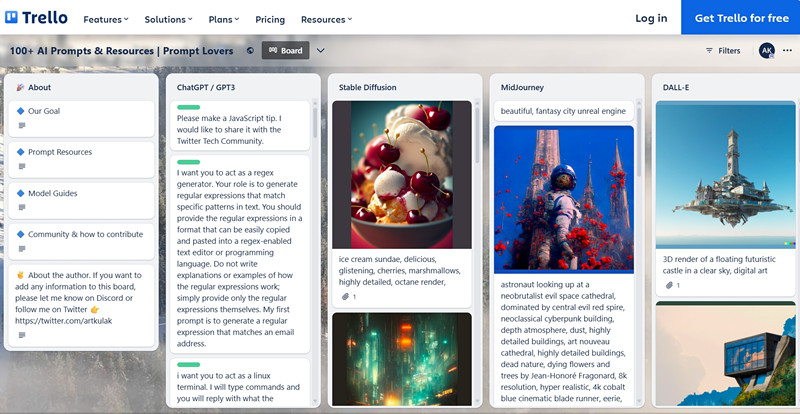Click the Stable Diffusion list scrollbar
Viewport: 800px width, 414px height.
click(477, 135)
